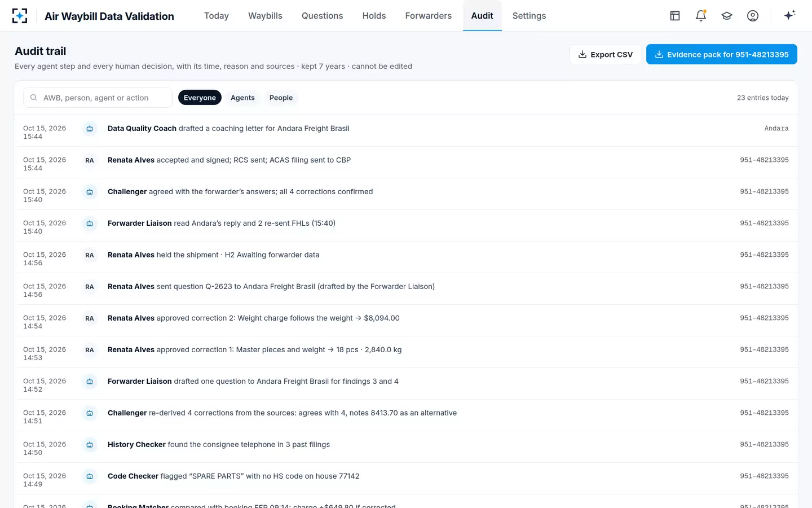The image size is (812, 508).
Task: Switch to the Questions tab
Action: pos(322,16)
